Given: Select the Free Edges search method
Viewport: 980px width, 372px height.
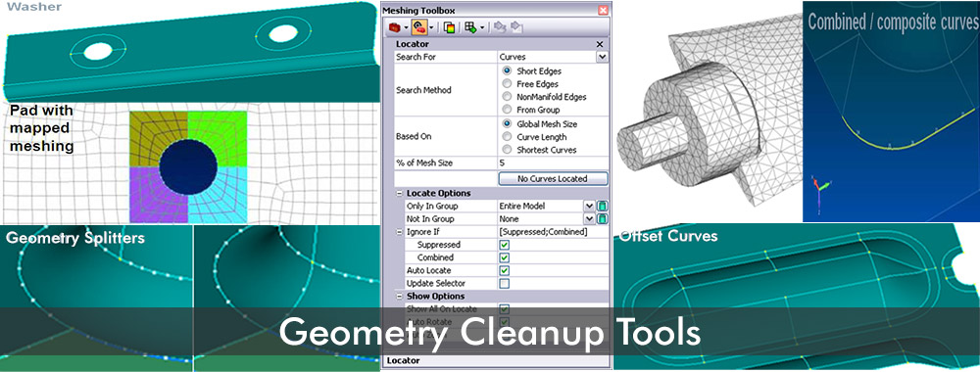Looking at the screenshot, I should [508, 84].
